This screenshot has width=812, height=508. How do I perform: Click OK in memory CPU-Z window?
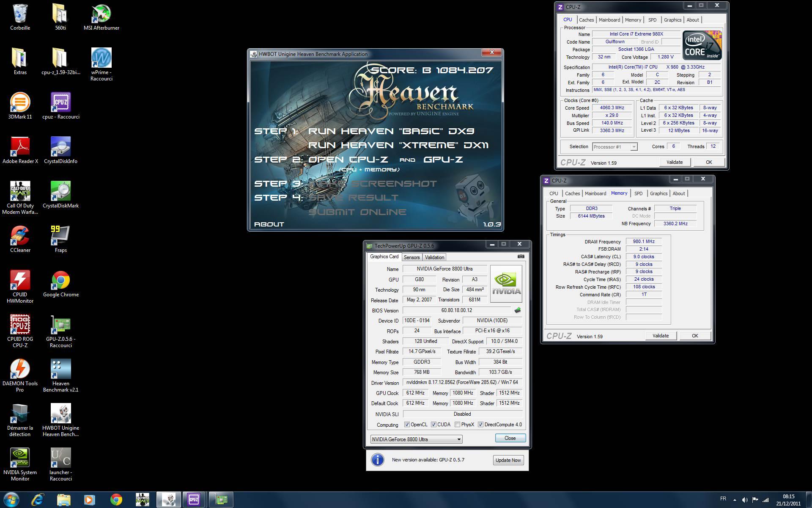(695, 336)
